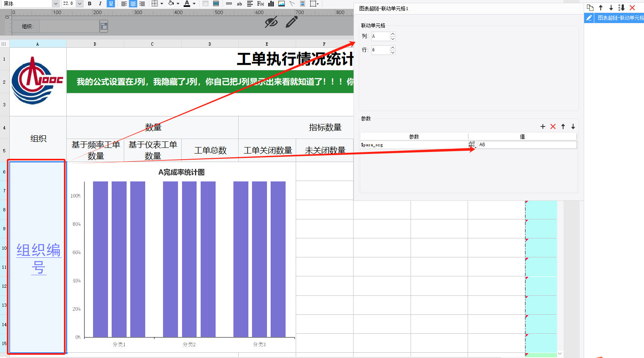Center-align cell text

pos(133,4)
